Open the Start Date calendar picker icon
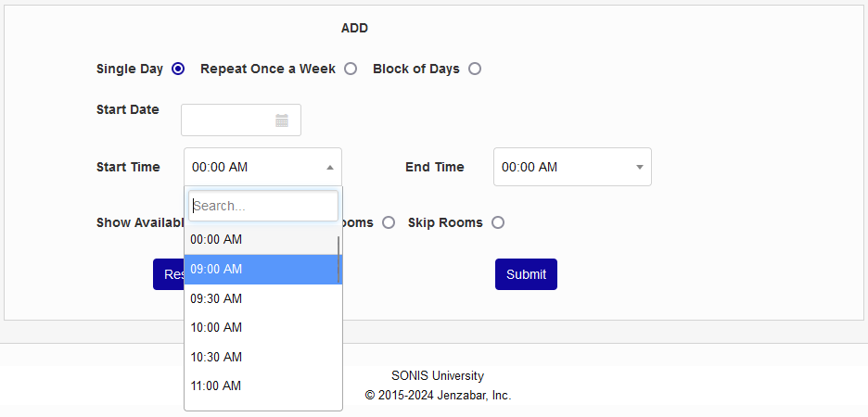Screen dimensions: 868x417 tap(282, 120)
